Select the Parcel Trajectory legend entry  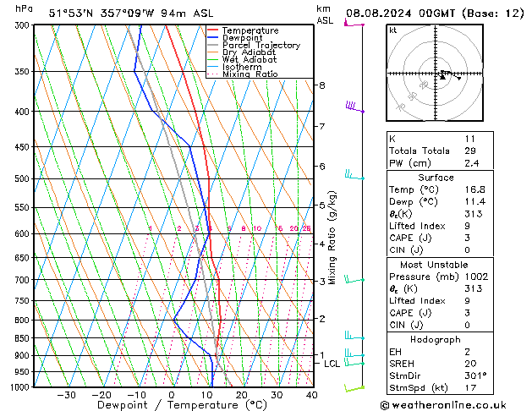261,46
